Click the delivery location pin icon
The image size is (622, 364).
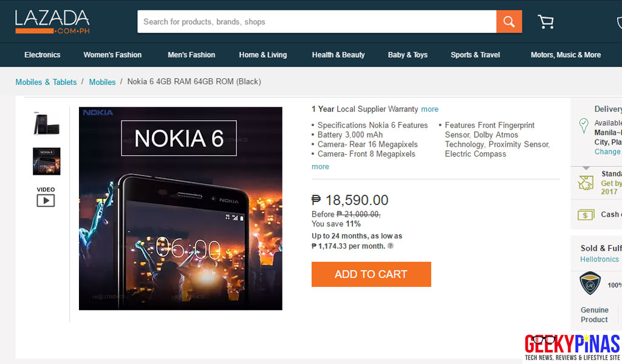pyautogui.click(x=584, y=126)
